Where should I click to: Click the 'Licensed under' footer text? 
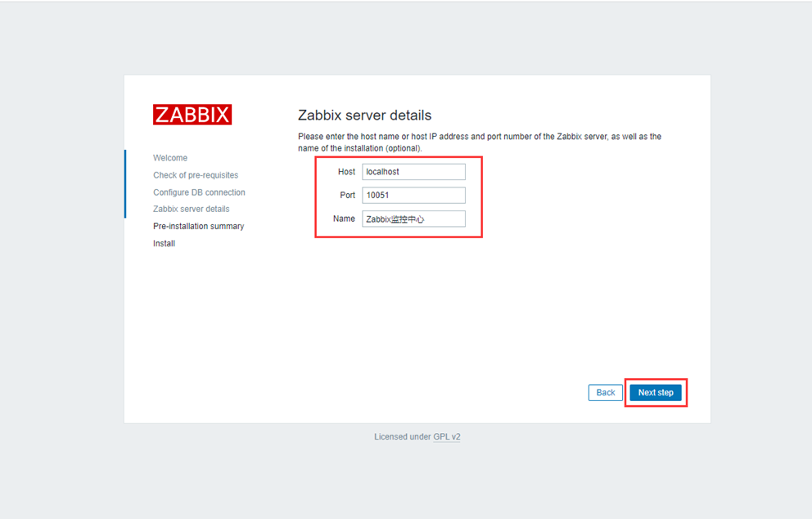(403, 436)
